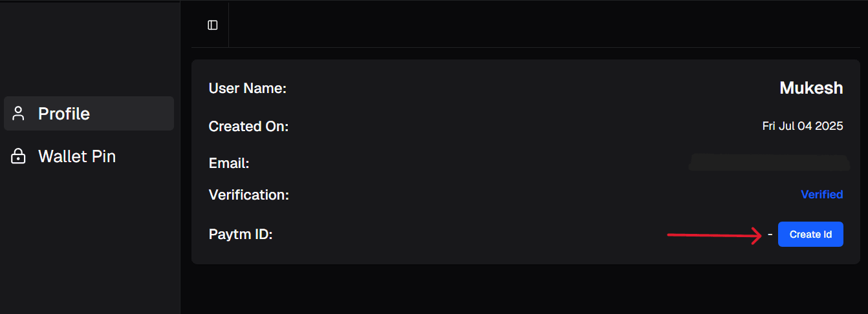868x314 pixels.
Task: Click the Created On label
Action: click(248, 127)
